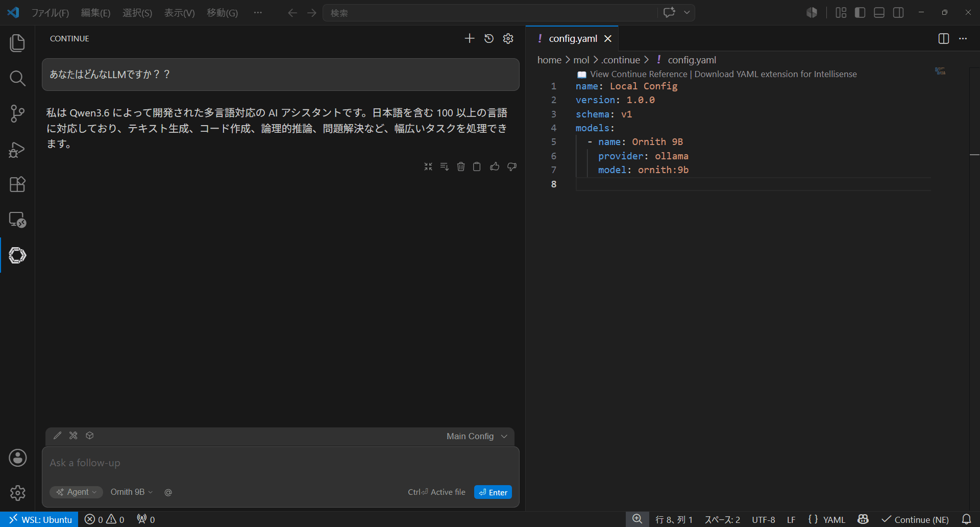The image size is (980, 527).
Task: Start a new Continue chat session
Action: pyautogui.click(x=470, y=38)
